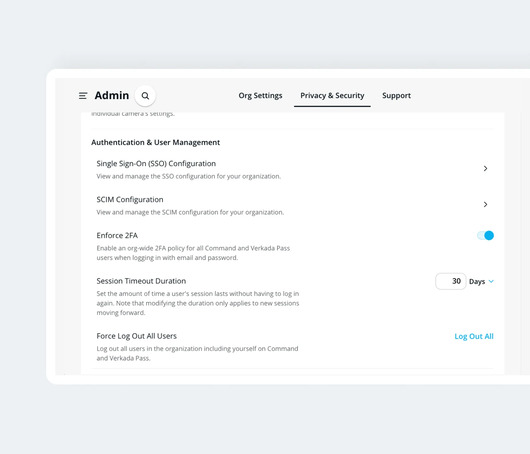530x454 pixels.
Task: Click the Log Out All link
Action: pos(474,336)
